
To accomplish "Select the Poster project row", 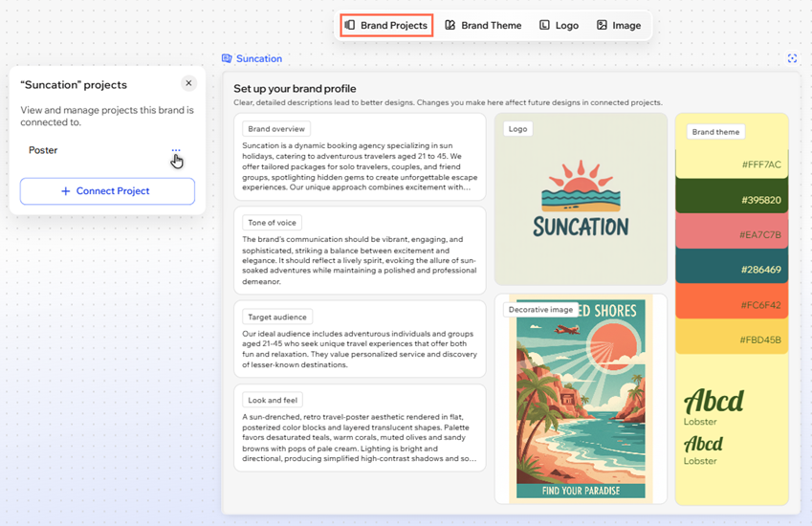I will [107, 150].
